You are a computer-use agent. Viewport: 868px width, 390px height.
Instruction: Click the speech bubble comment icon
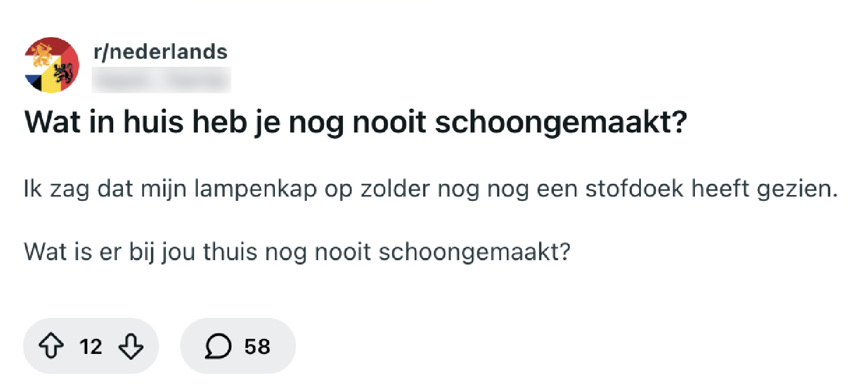(218, 346)
